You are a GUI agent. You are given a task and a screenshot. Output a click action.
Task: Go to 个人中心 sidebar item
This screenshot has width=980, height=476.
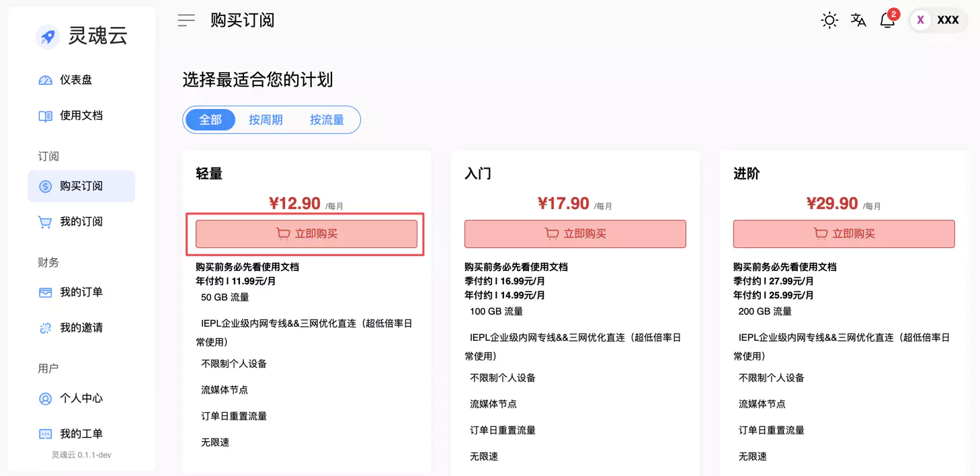click(81, 399)
